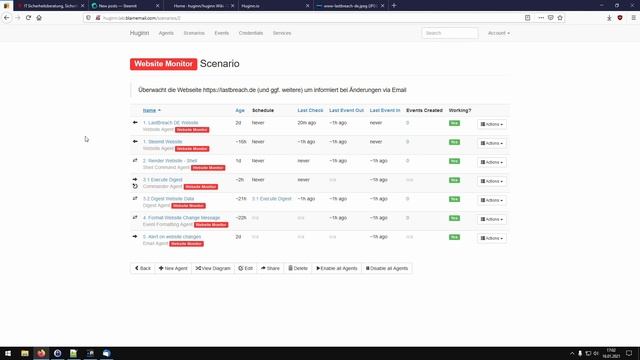Click the browser back arrow

point(7,18)
